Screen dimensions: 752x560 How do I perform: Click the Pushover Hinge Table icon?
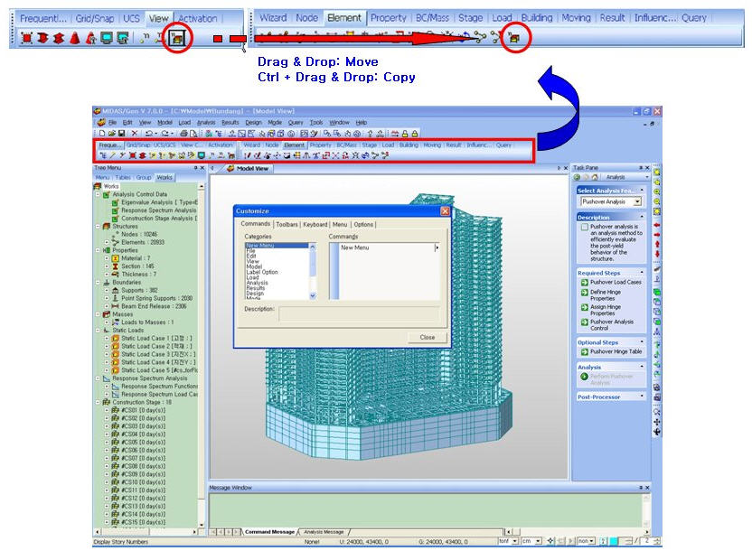pyautogui.click(x=585, y=351)
